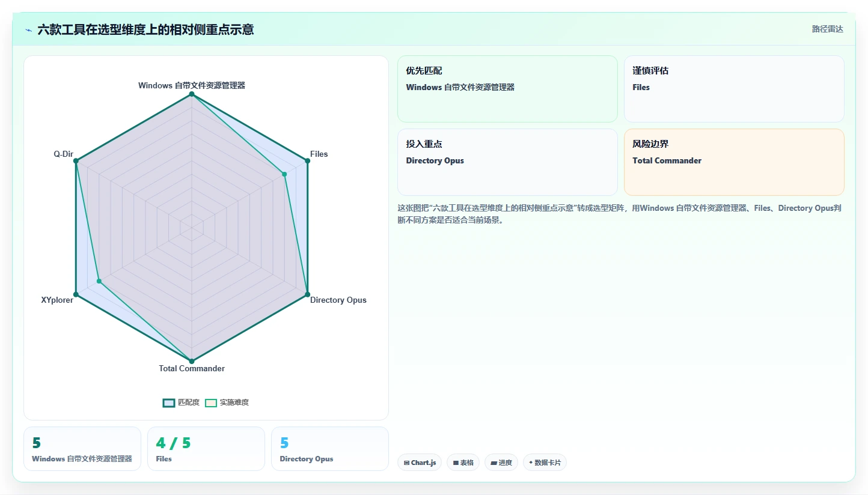This screenshot has width=868, height=495.
Task: Click the radar point at Directory Opus vertex
Action: [x=307, y=294]
